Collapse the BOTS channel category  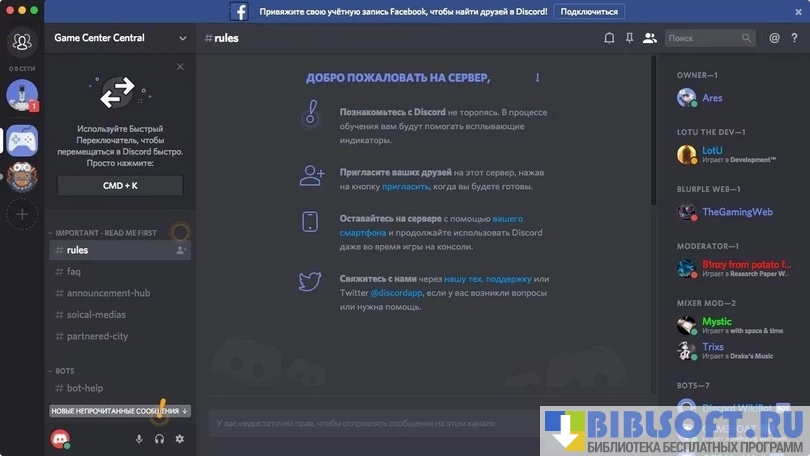(65, 370)
